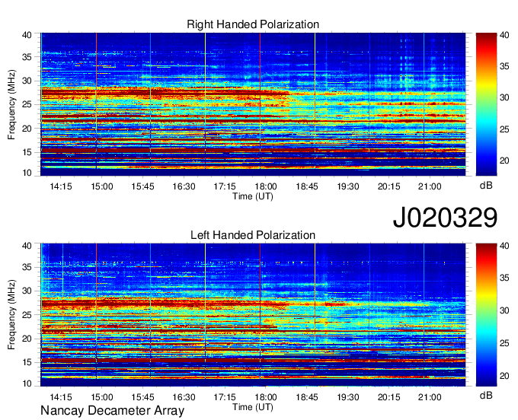Click the dB unit label under Right Handed color bar
Screen dimensions: 518x420
click(x=486, y=186)
